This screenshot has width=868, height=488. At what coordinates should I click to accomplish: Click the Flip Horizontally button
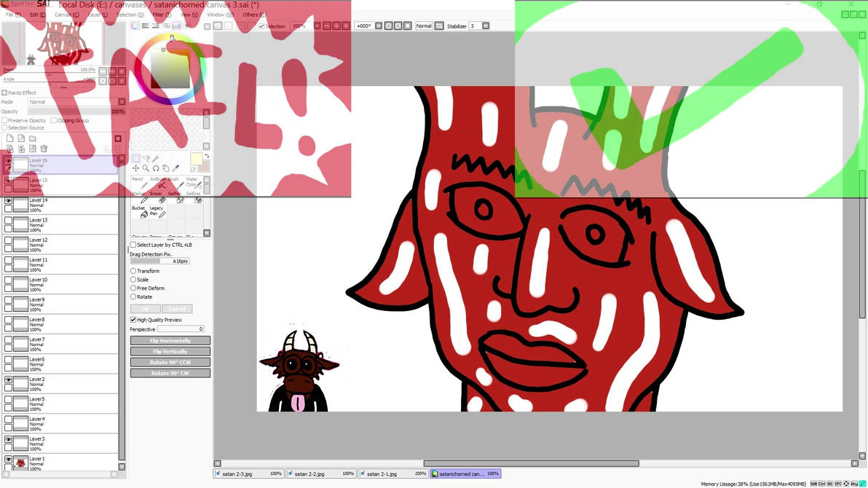pos(170,341)
